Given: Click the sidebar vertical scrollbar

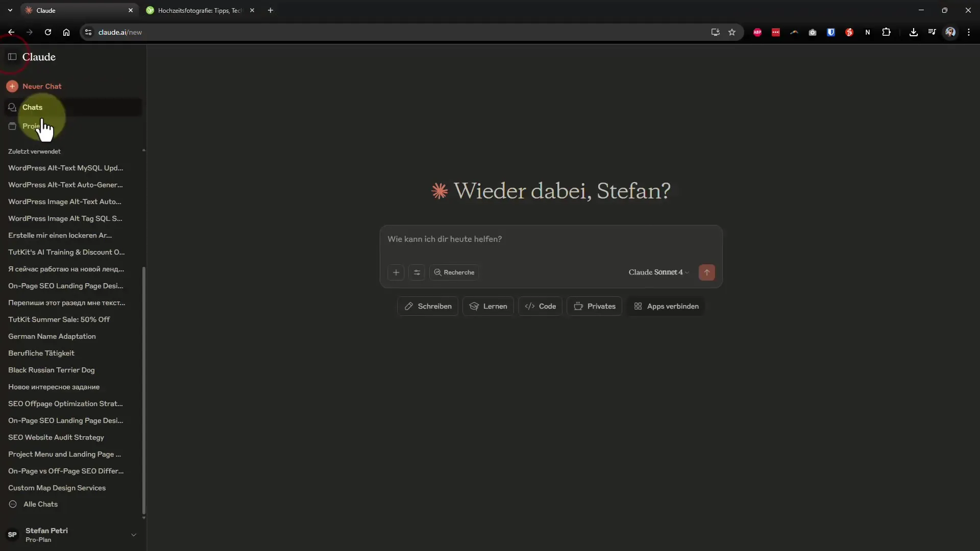Looking at the screenshot, I should coord(143,390).
